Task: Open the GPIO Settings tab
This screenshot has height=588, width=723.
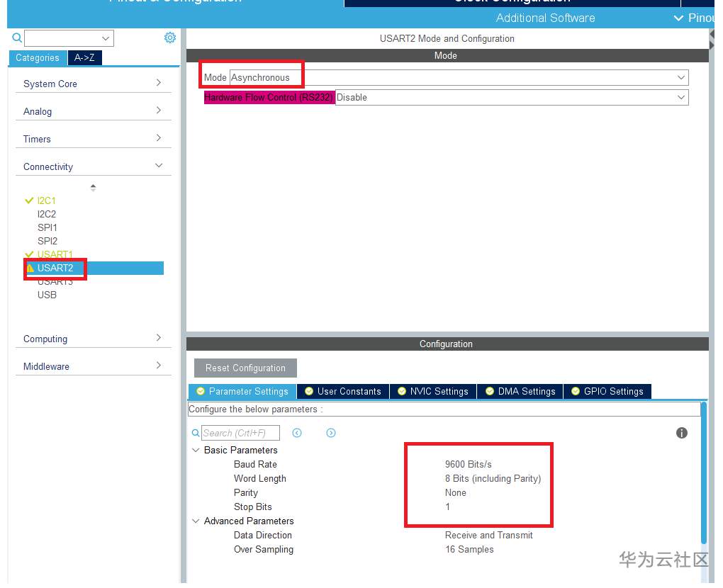Action: [607, 391]
